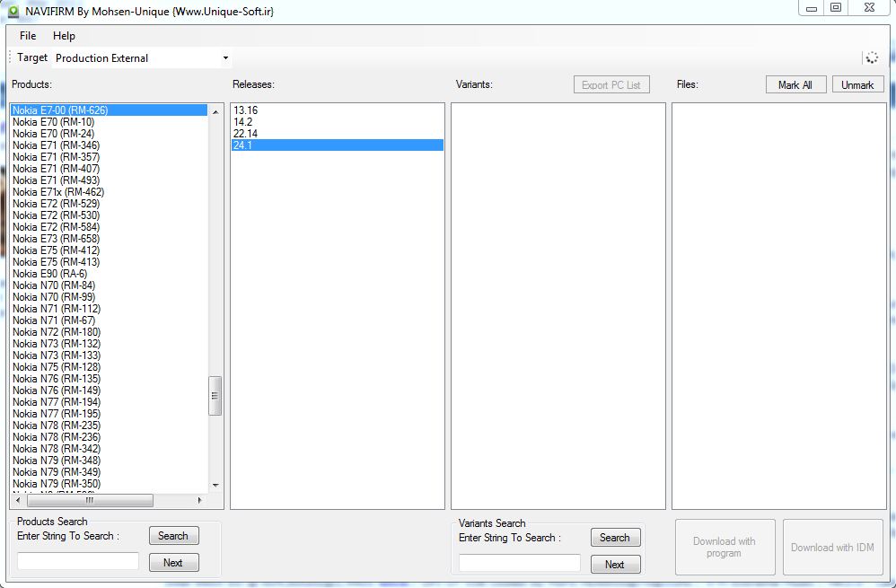This screenshot has width=896, height=588.
Task: Select Nokia N78 (RM-342)
Action: pyautogui.click(x=110, y=449)
